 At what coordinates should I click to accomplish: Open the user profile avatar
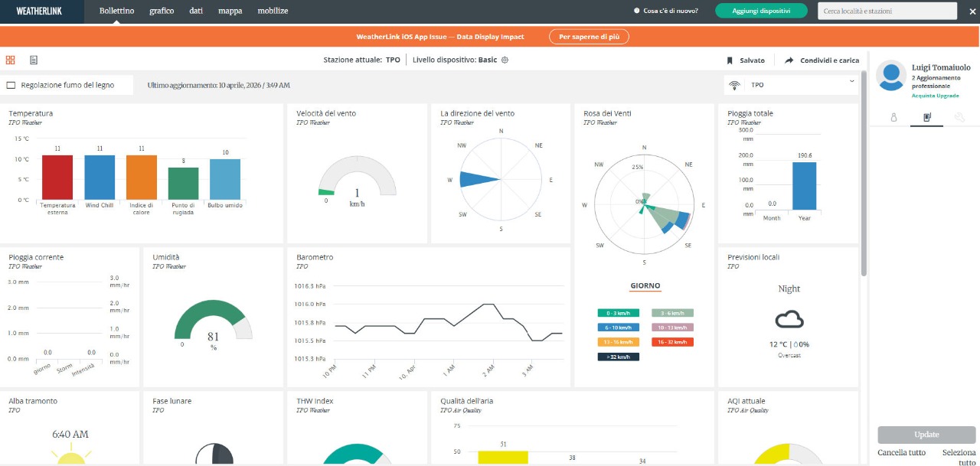click(891, 76)
